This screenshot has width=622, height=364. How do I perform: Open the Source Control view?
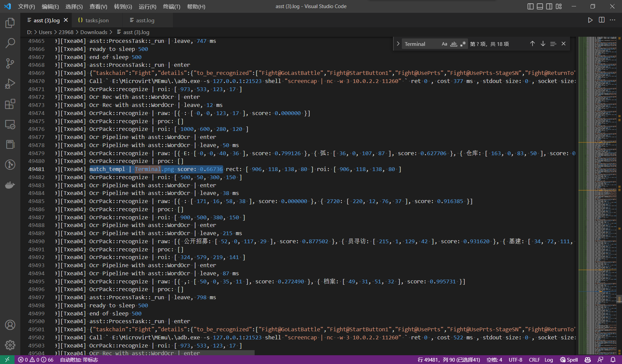(10, 63)
